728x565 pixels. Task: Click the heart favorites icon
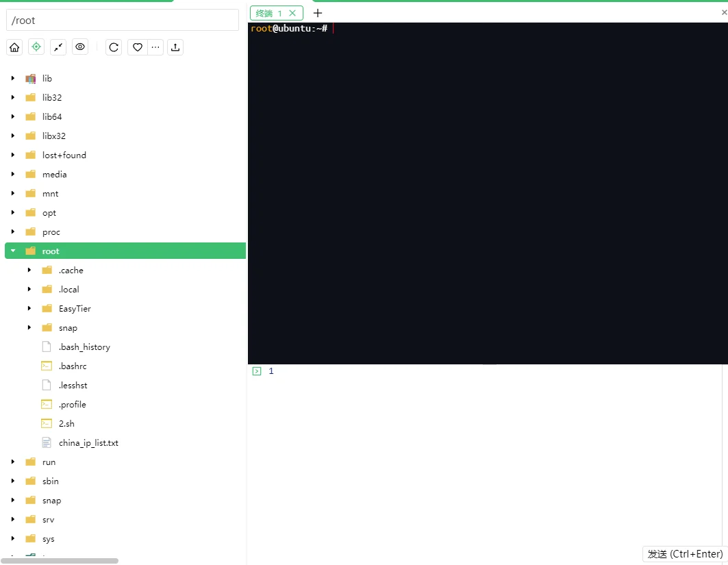137,47
